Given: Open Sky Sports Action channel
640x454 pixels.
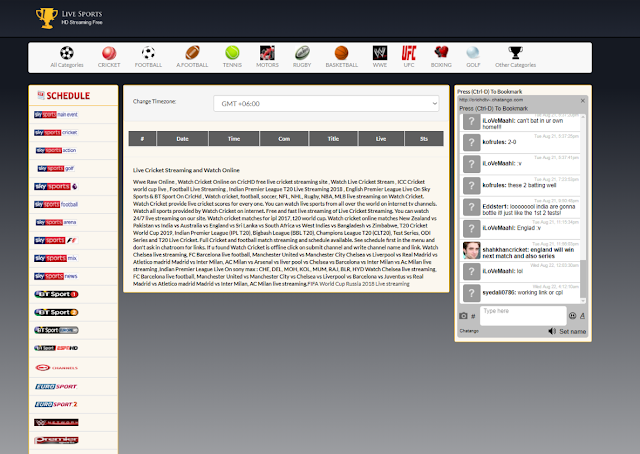Looking at the screenshot, I should tap(56, 150).
